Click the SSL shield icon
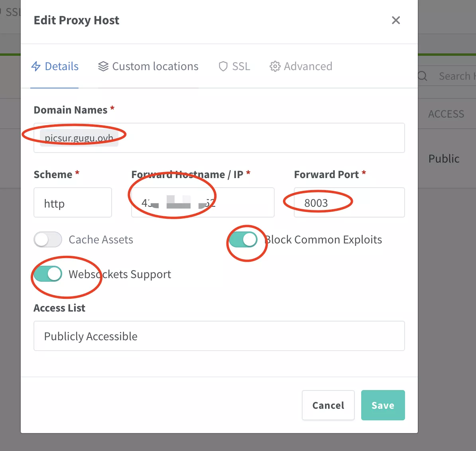The image size is (476, 451). coord(223,67)
